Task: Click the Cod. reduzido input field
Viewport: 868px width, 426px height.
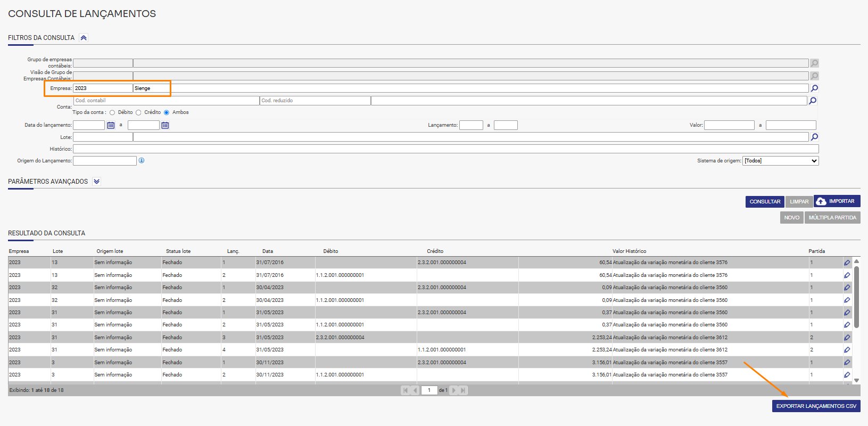Action: (x=315, y=101)
